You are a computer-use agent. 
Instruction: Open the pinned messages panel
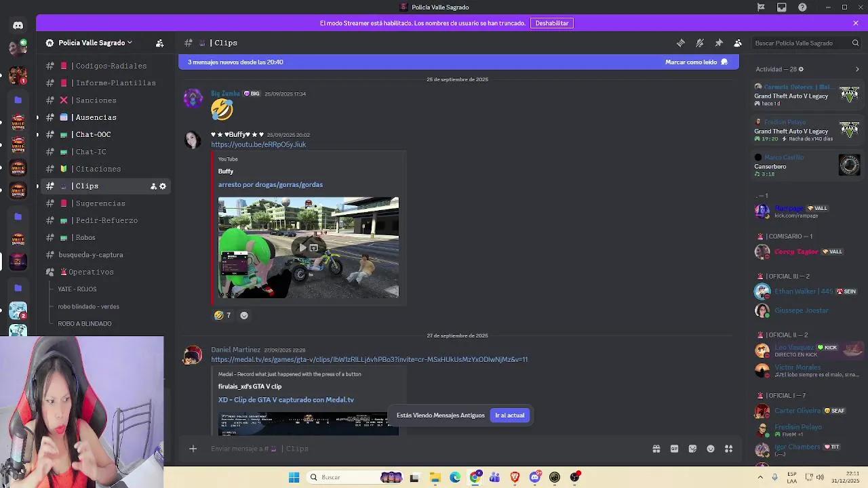719,43
